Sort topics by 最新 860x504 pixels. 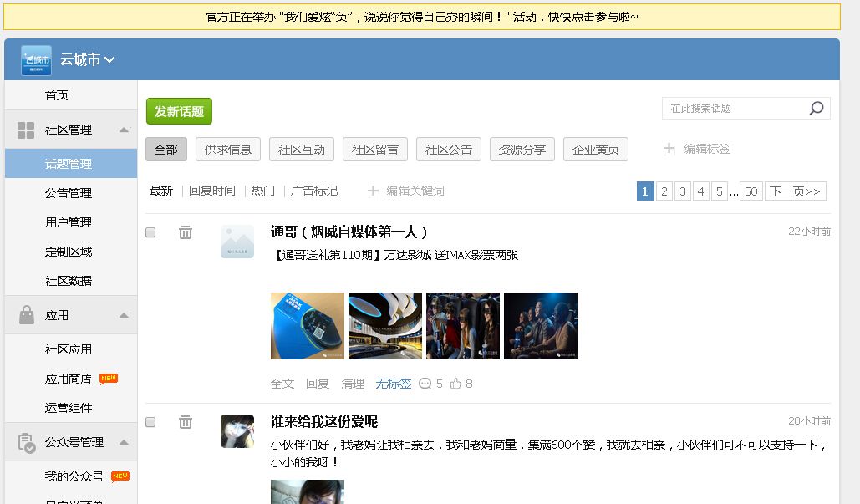(x=161, y=191)
